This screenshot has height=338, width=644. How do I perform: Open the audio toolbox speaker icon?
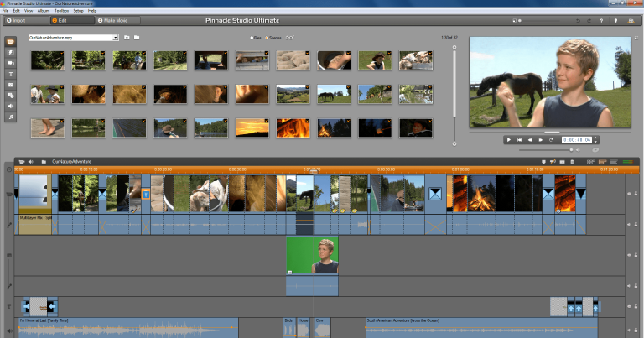[31, 162]
